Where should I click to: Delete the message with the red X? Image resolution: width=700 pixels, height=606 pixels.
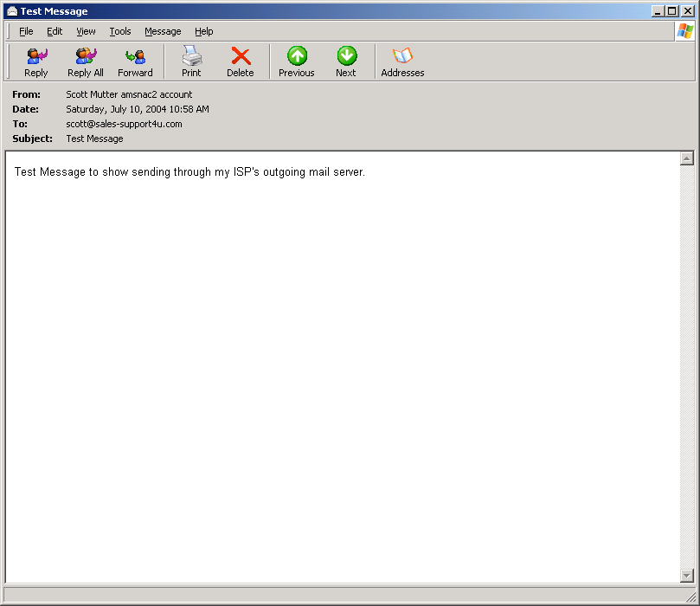point(241,62)
